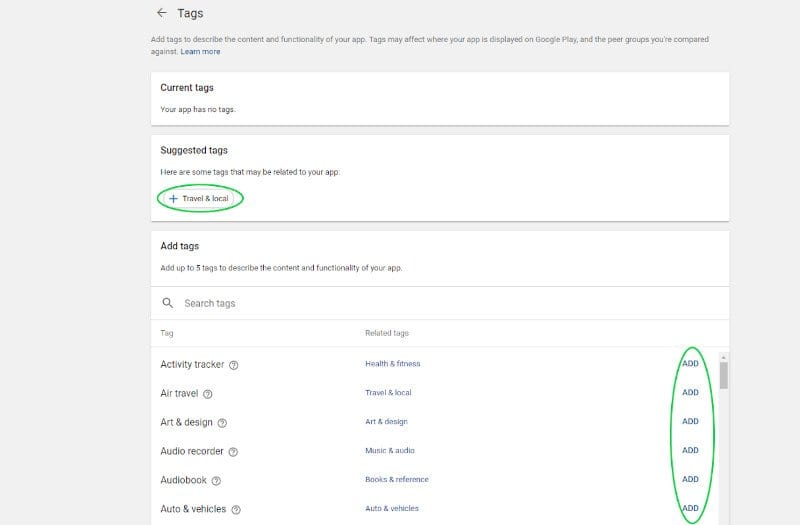
Task: Open the Learn more link
Action: point(200,52)
